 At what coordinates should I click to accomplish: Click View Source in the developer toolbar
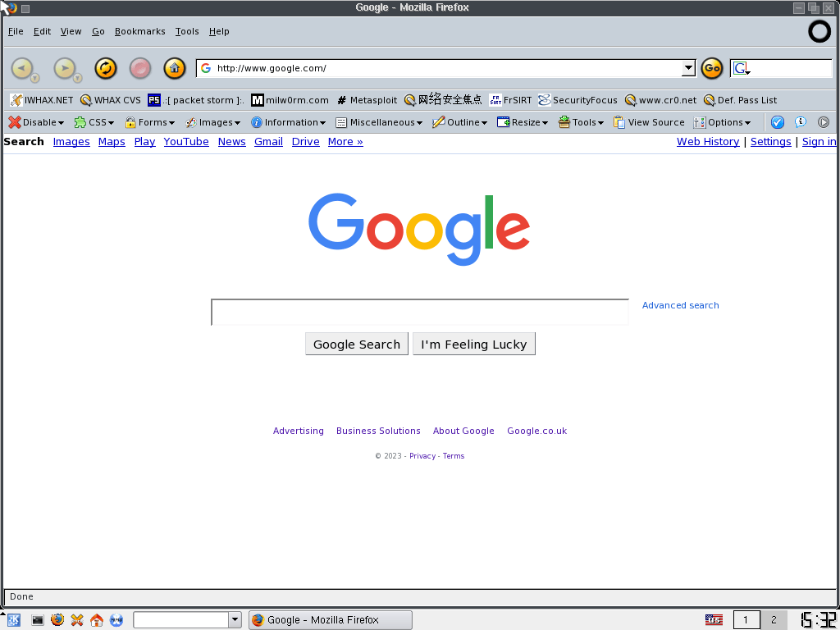click(649, 122)
